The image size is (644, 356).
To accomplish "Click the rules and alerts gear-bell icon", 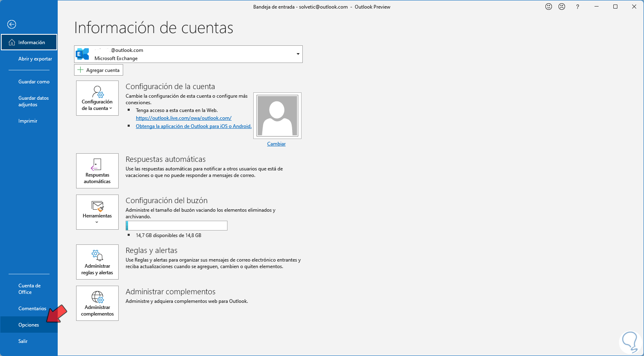I will (x=97, y=255).
